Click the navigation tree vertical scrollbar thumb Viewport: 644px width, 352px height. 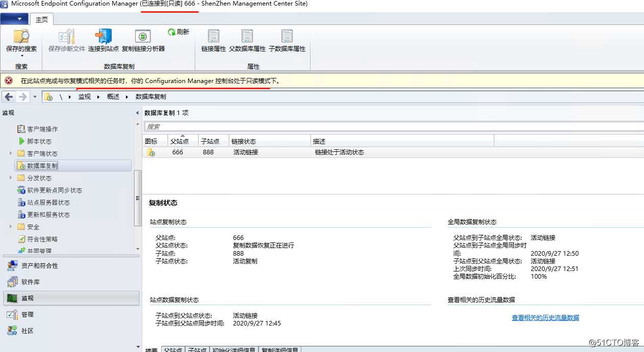pos(138,199)
